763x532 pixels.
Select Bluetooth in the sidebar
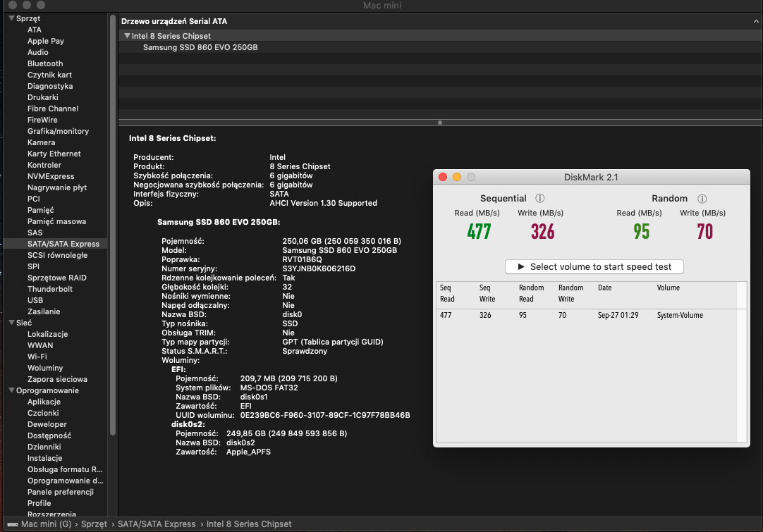pyautogui.click(x=45, y=63)
